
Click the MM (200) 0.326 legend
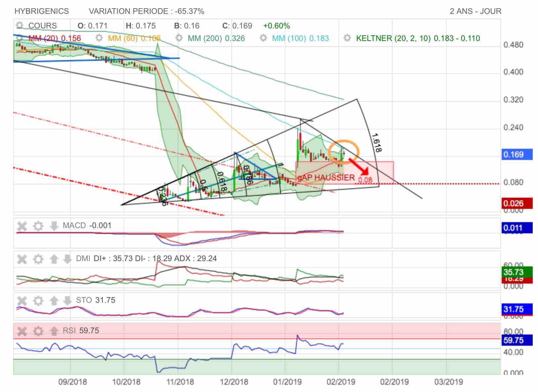[216, 38]
